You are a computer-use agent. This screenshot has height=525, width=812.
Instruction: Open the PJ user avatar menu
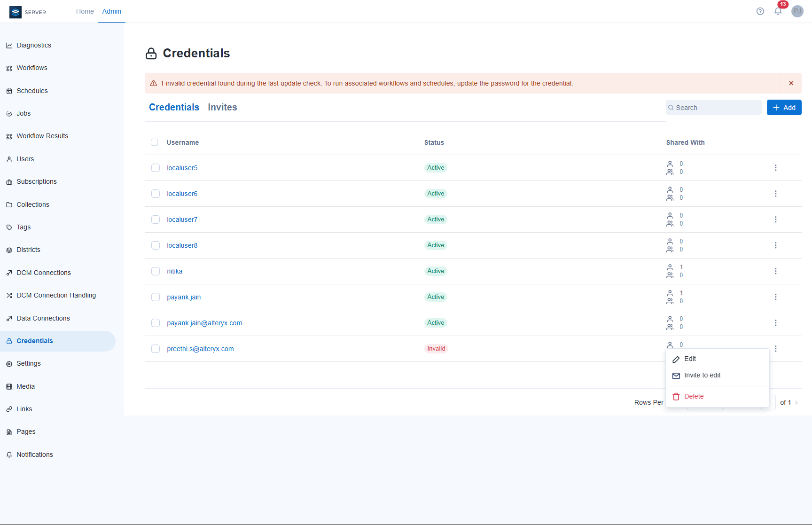[797, 11]
